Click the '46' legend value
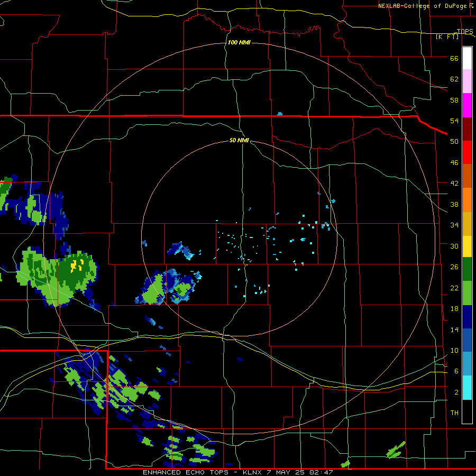The image size is (476, 476). click(x=454, y=163)
